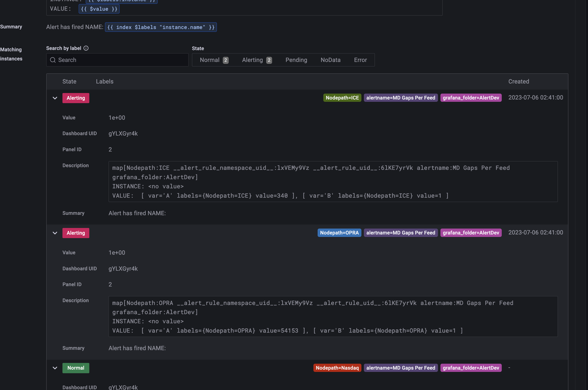Filter instances by Alerting state

click(257, 60)
